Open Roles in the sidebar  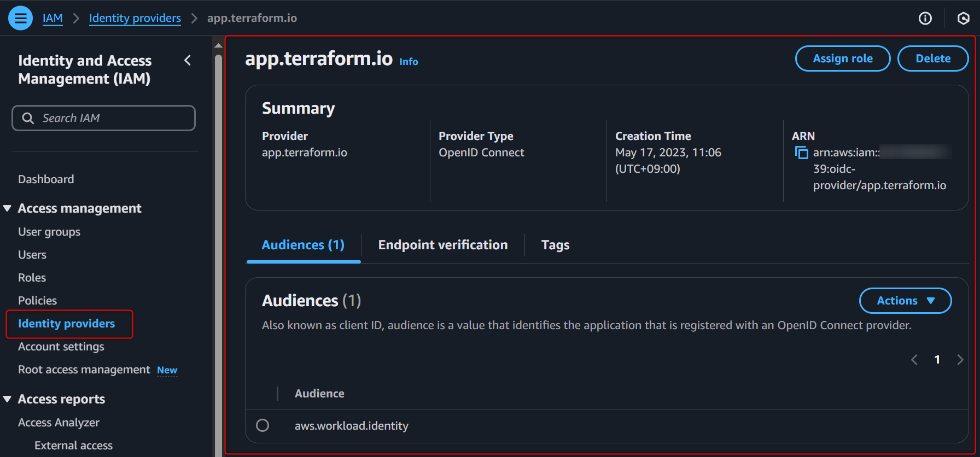(x=32, y=278)
